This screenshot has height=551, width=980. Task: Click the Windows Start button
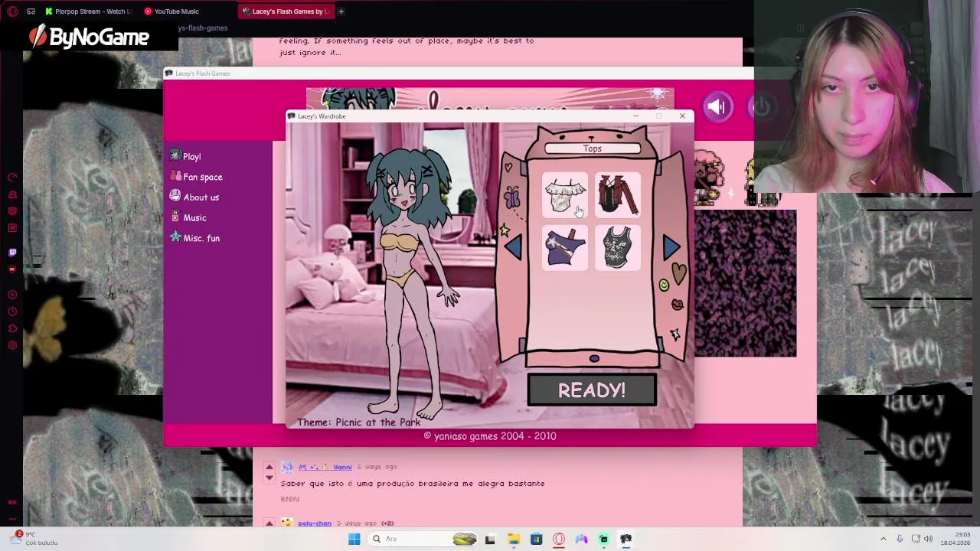pyautogui.click(x=354, y=539)
